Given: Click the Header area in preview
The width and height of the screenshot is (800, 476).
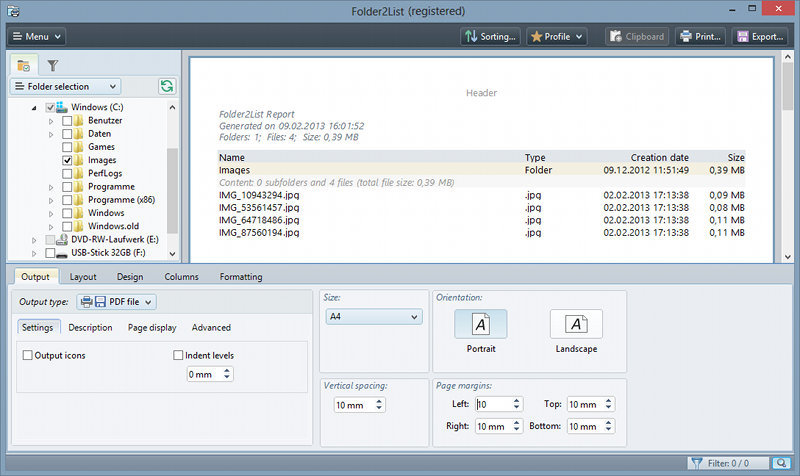Looking at the screenshot, I should coord(481,93).
